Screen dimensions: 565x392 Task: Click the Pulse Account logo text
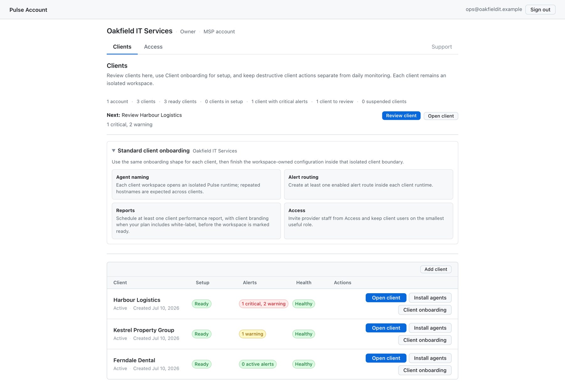click(x=28, y=10)
